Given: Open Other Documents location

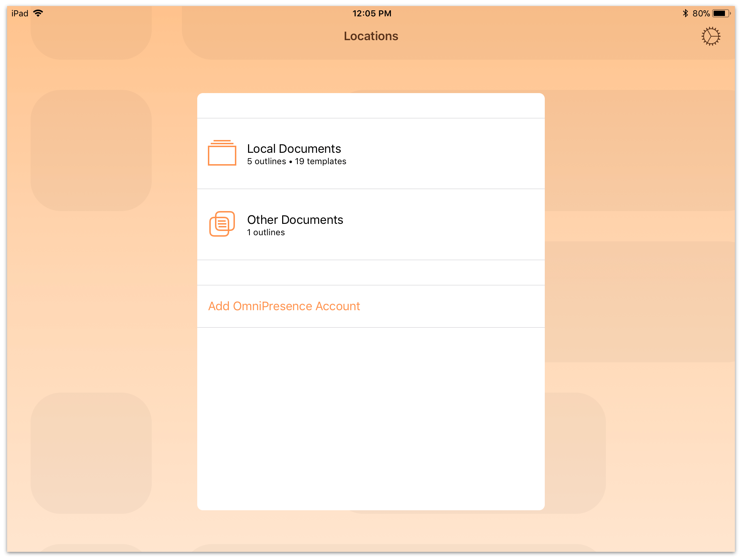Looking at the screenshot, I should (371, 225).
